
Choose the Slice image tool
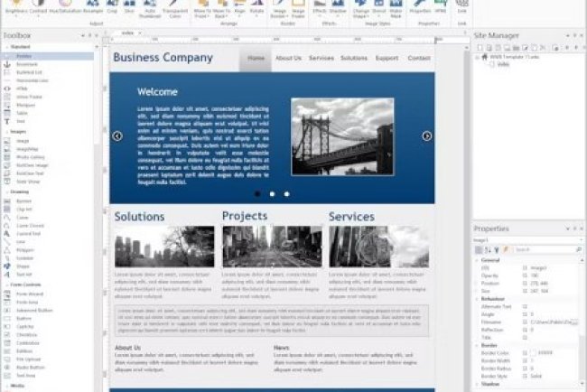129,7
